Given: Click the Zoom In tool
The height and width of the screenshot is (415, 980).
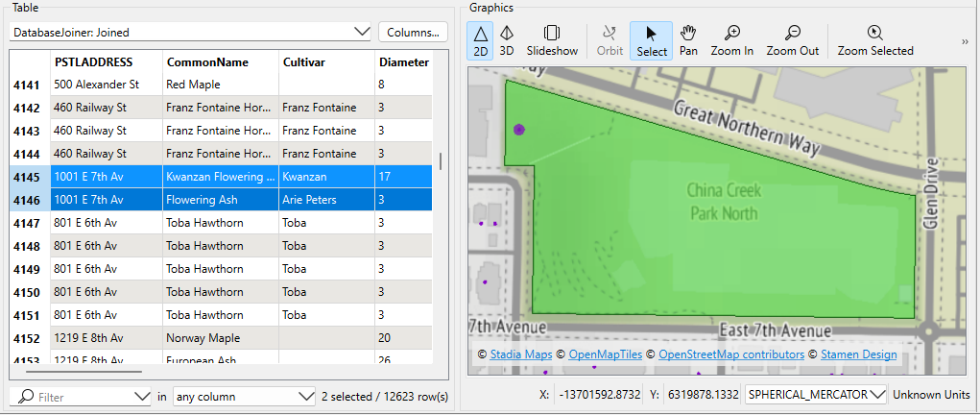Looking at the screenshot, I should 731,41.
